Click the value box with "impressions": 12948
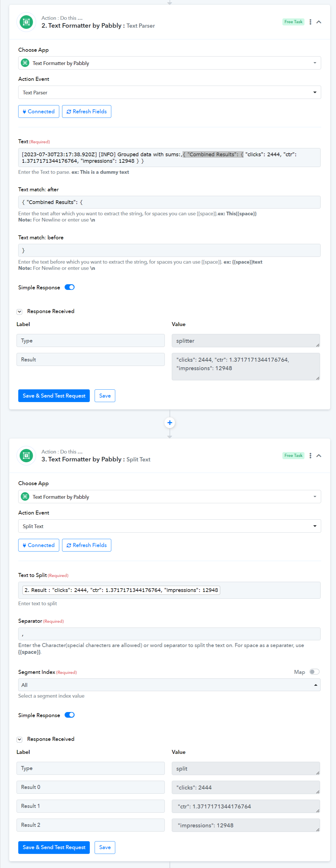Viewport: 336px width, 868px height. tap(245, 825)
